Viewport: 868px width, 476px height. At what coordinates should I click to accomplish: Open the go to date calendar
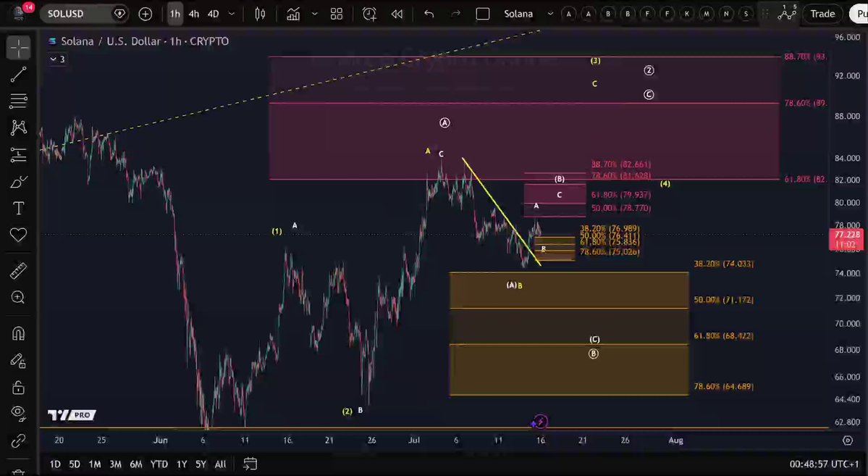tap(250, 463)
